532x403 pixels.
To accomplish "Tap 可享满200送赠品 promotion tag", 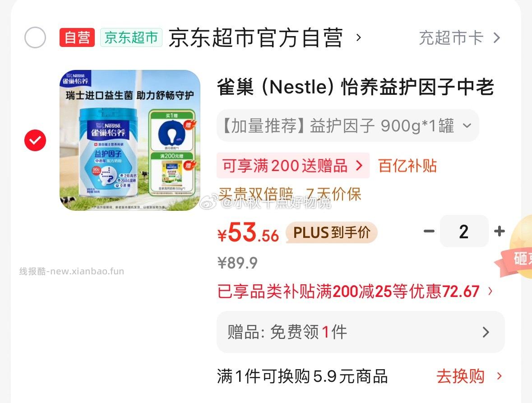I will coord(293,166).
